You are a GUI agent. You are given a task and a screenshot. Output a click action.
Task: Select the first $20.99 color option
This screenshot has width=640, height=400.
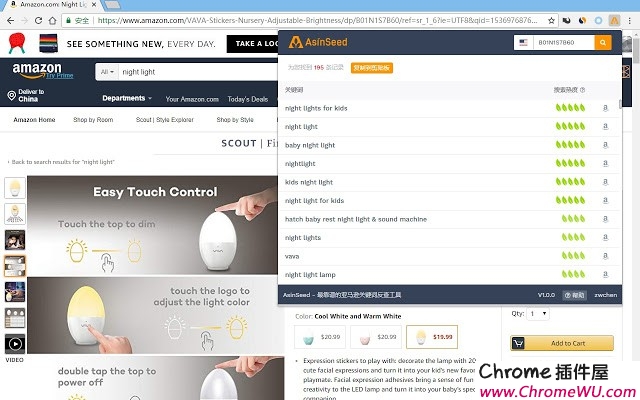tap(320, 337)
